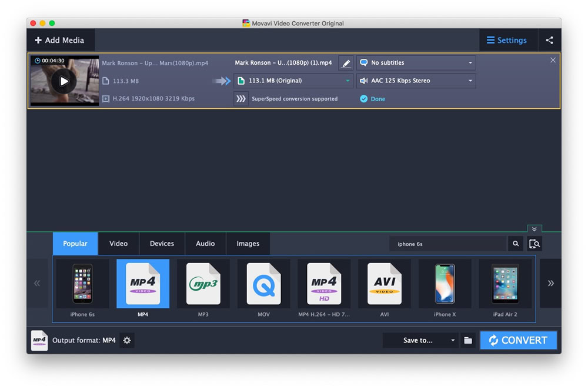Click the pencil edit output filename icon

tap(345, 63)
